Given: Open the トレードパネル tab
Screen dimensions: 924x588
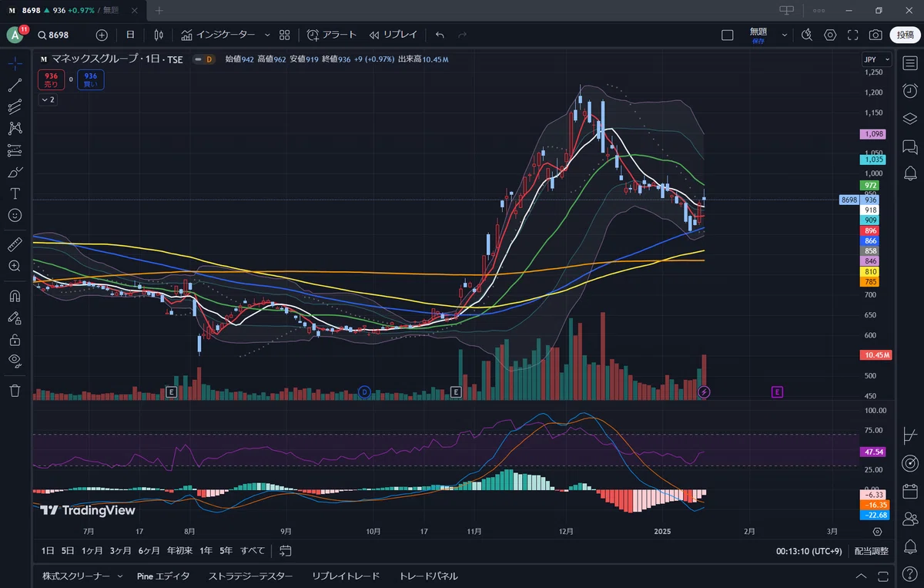Looking at the screenshot, I should pyautogui.click(x=428, y=576).
